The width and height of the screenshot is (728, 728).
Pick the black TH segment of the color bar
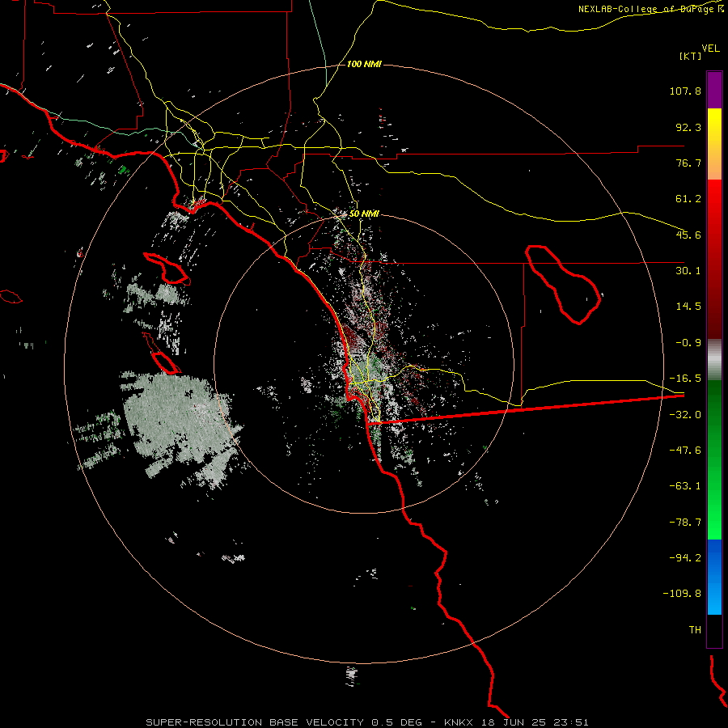714,630
